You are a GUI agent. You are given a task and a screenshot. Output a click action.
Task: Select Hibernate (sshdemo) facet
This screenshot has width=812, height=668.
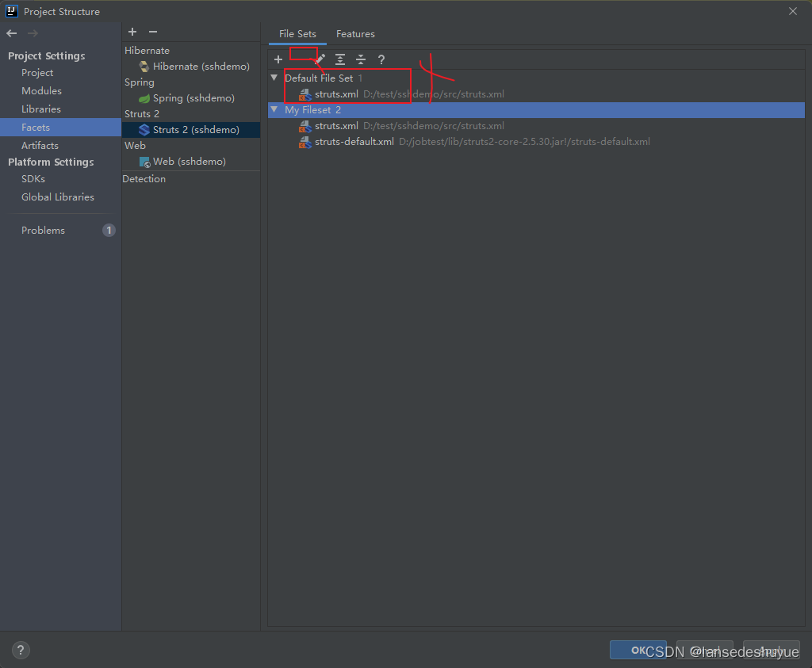pos(201,67)
